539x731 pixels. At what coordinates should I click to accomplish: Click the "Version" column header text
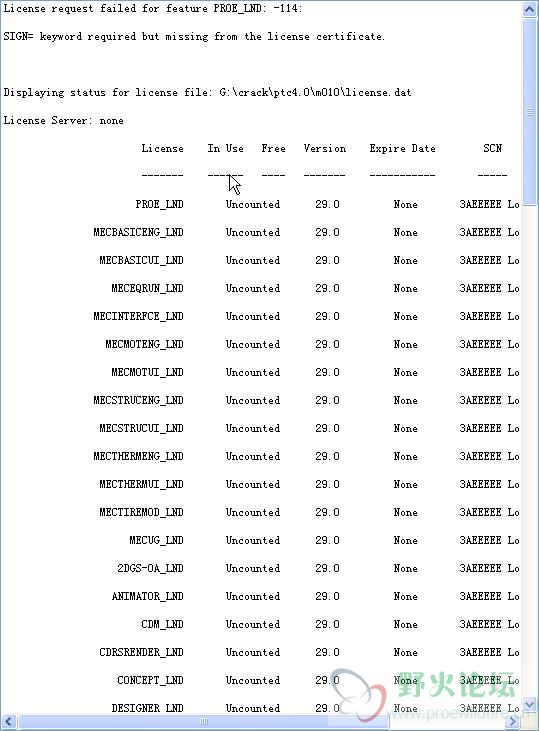click(x=325, y=148)
